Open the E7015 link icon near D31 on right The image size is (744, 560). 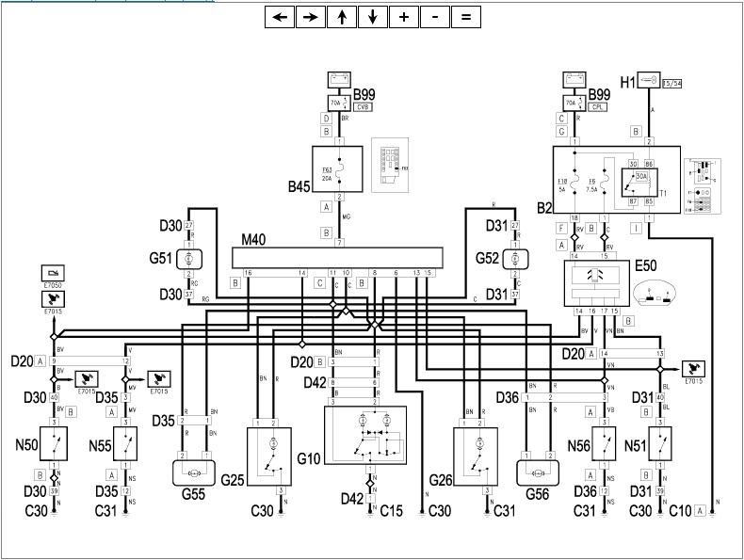coord(693,369)
